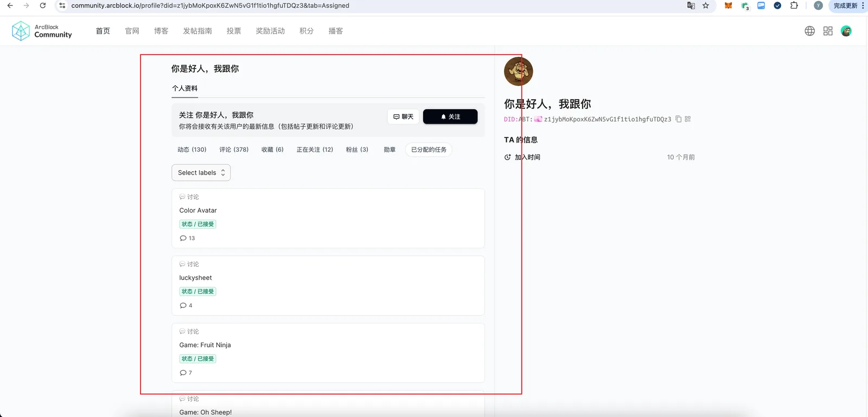Click the 讨论 category on luckysheet post
The height and width of the screenshot is (417, 868).
coord(189,264)
